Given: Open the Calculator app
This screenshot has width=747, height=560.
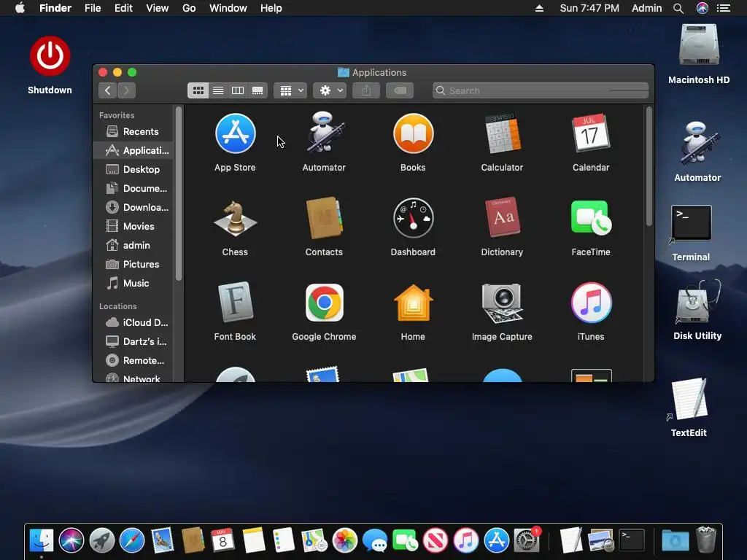Looking at the screenshot, I should pyautogui.click(x=502, y=133).
